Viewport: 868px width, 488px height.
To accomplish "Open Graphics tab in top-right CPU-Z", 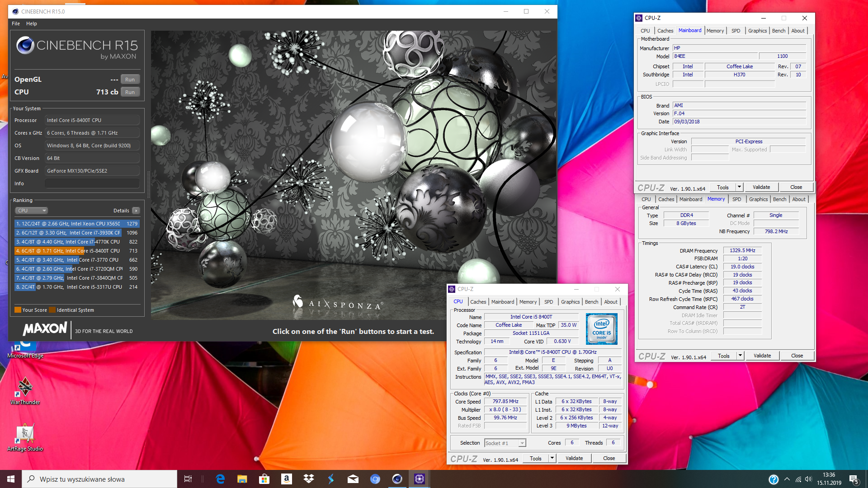I will click(x=758, y=31).
